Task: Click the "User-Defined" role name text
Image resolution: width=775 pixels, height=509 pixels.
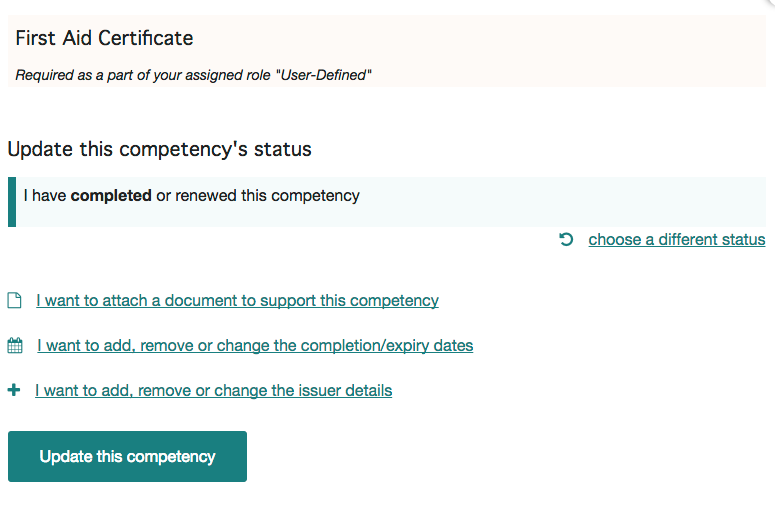Action: point(324,75)
